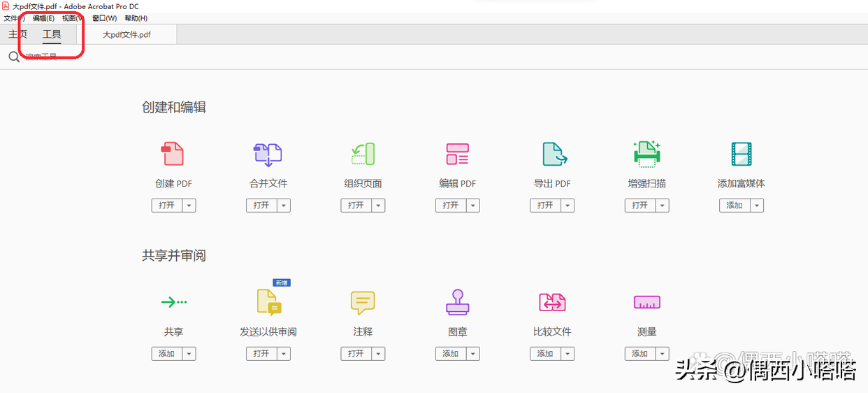Expand dropdown arrow under 注释
This screenshot has height=393, width=868.
pos(379,354)
